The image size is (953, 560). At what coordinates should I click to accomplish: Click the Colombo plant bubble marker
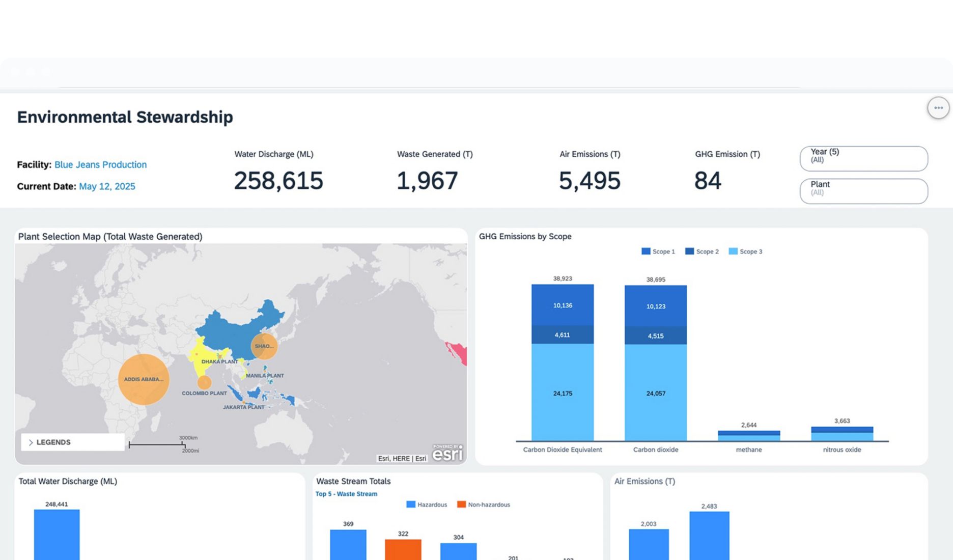(204, 382)
